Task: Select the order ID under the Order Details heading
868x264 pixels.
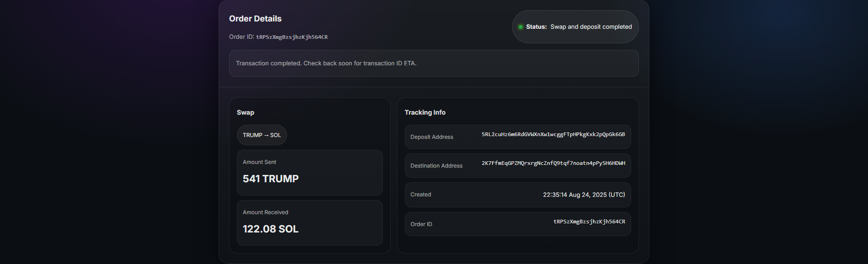Action: (x=292, y=37)
